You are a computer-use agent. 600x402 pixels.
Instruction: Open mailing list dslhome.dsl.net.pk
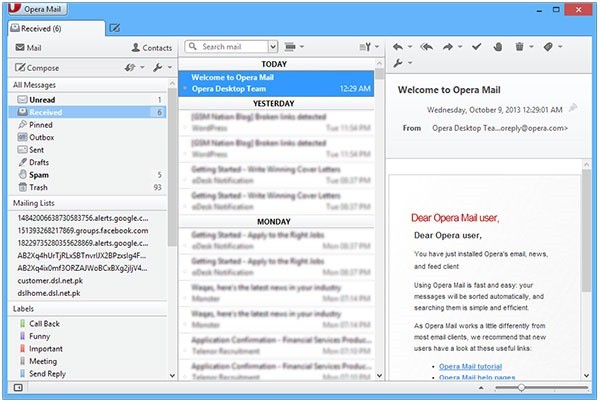49,293
